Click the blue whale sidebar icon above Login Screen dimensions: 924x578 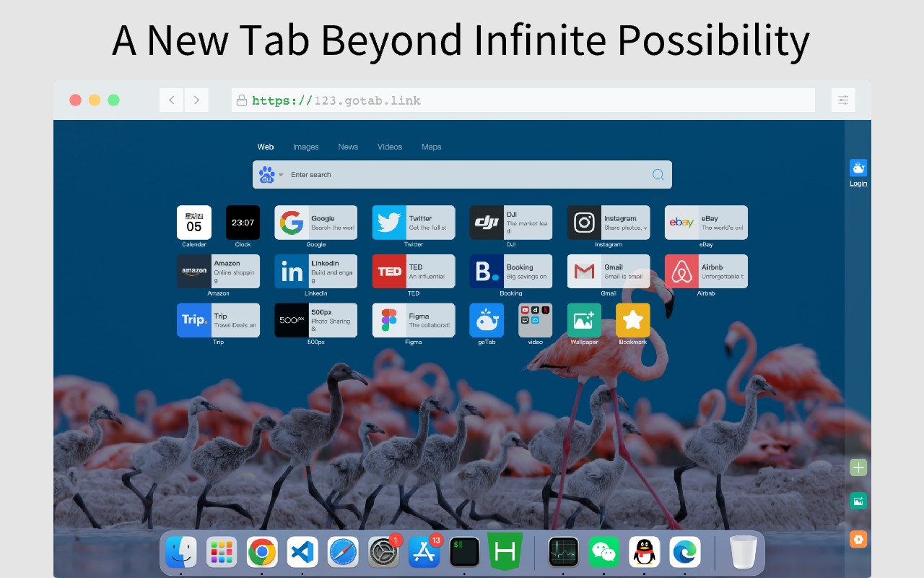point(858,168)
